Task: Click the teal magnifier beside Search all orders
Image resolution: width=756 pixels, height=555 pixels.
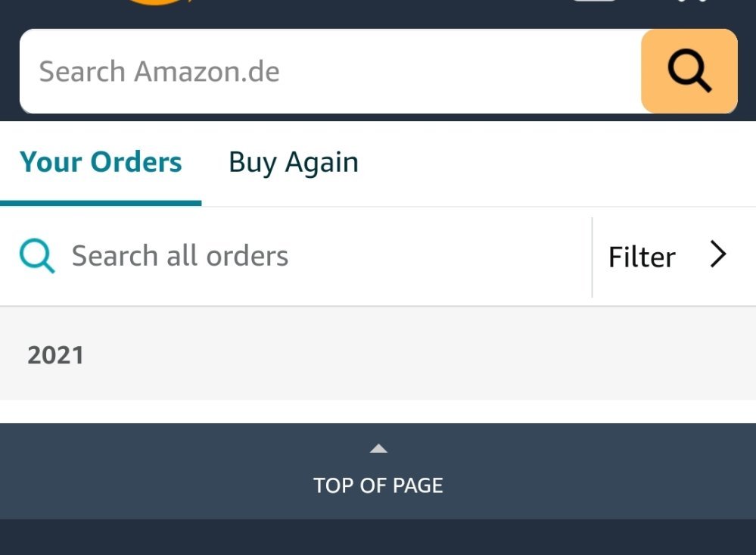Action: coord(37,257)
